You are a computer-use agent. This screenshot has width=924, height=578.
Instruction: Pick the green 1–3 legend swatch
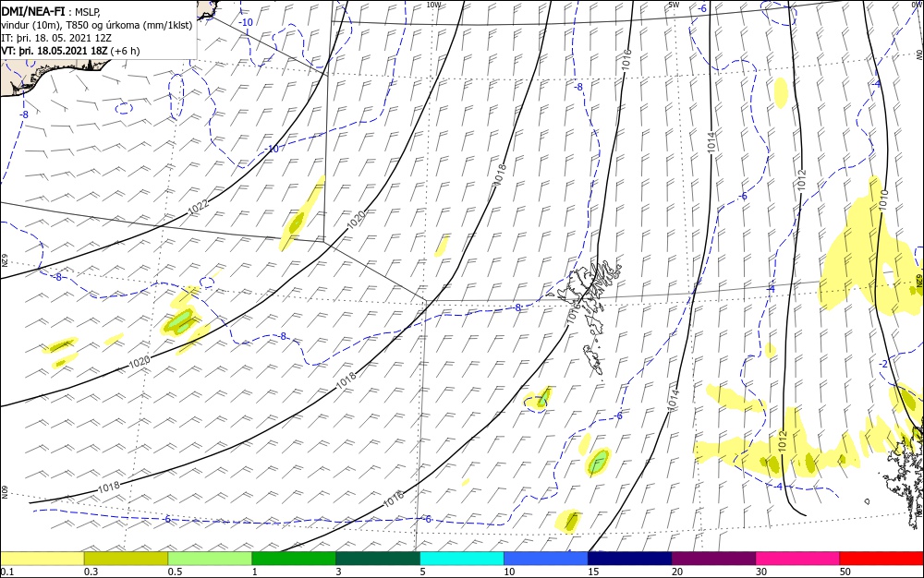tap(294, 558)
